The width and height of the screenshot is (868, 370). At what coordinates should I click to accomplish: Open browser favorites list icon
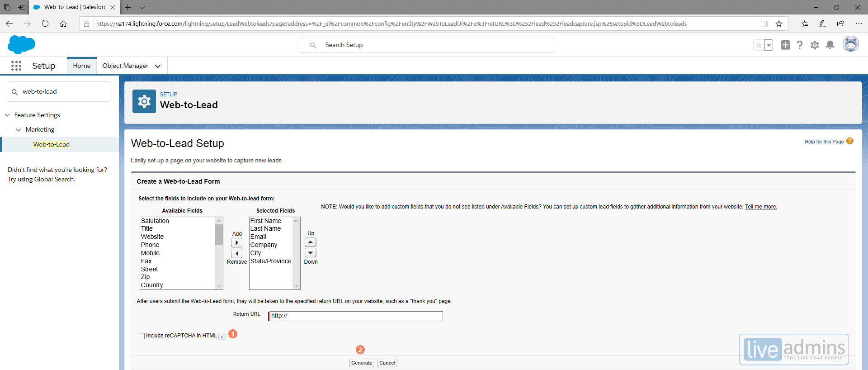point(805,24)
